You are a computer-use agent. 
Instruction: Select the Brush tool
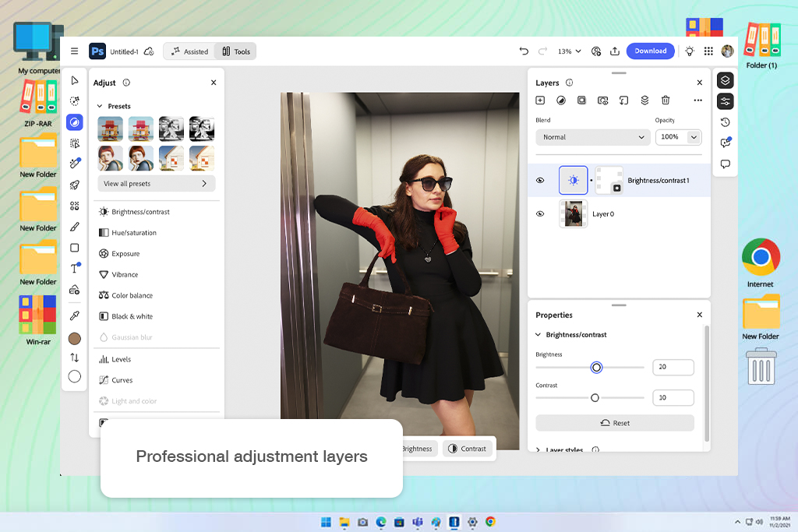pyautogui.click(x=74, y=227)
